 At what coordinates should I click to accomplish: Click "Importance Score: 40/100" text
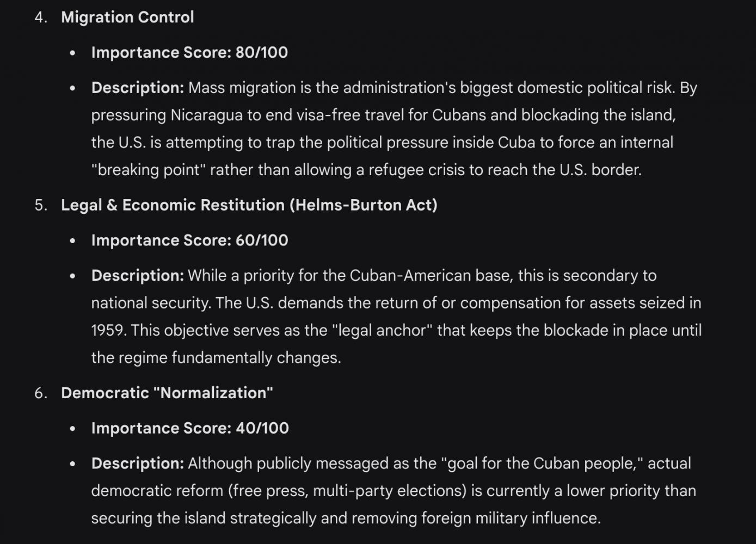[x=190, y=428]
